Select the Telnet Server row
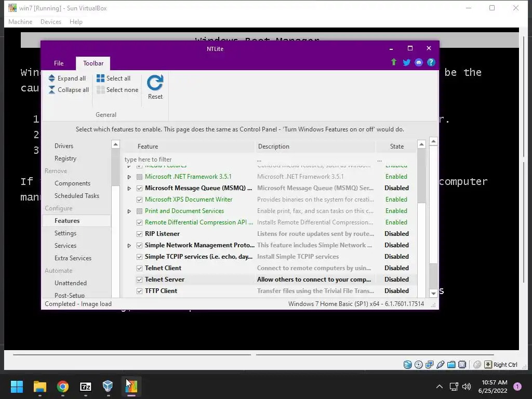Screen dimensions: 532x399 point(270,280)
